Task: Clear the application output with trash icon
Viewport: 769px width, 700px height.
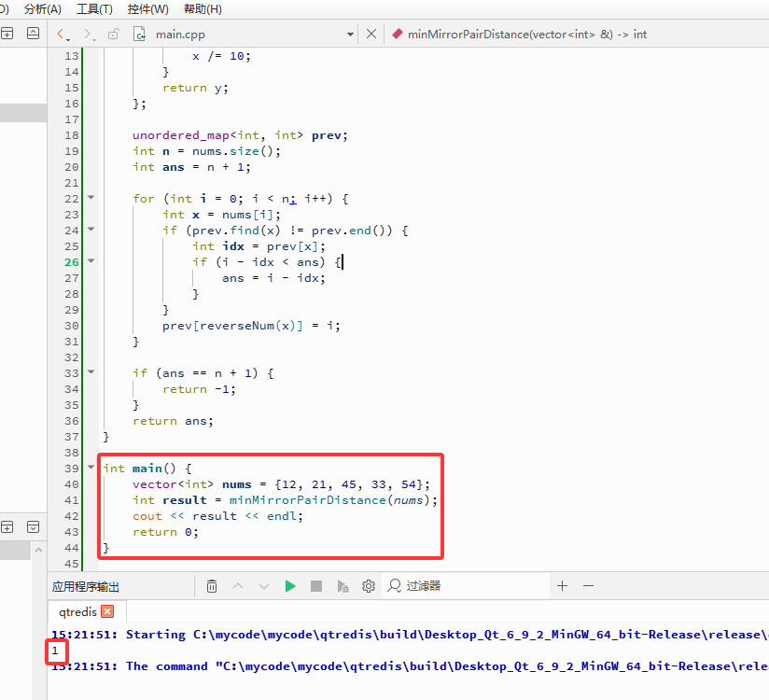Action: [x=211, y=586]
